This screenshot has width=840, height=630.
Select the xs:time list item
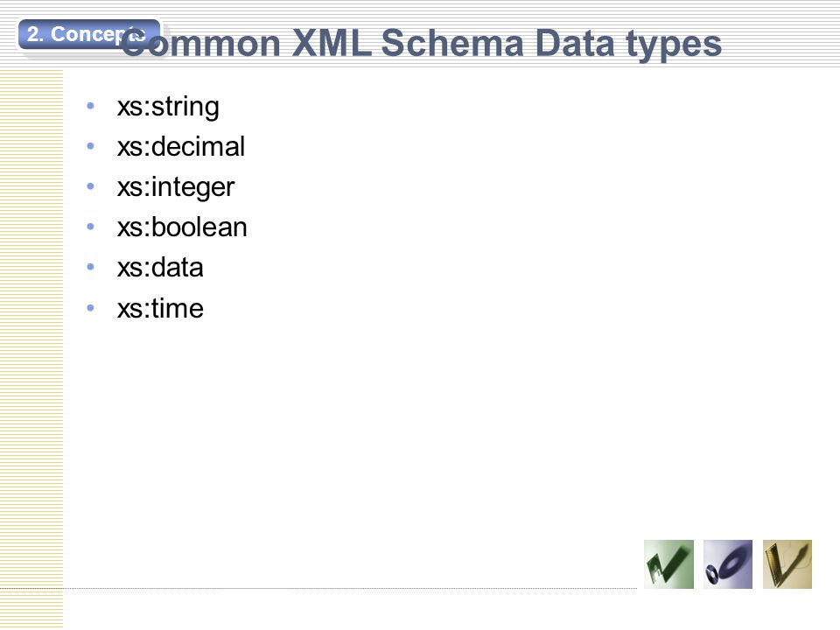pyautogui.click(x=160, y=308)
